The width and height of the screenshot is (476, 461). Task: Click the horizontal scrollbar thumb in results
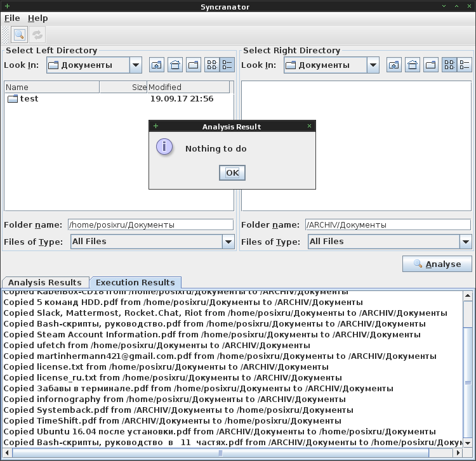221,453
